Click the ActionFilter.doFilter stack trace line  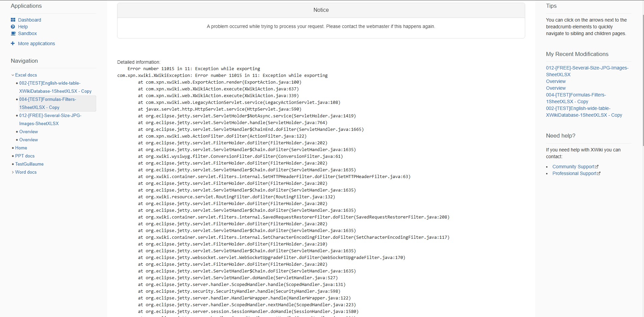pos(222,136)
